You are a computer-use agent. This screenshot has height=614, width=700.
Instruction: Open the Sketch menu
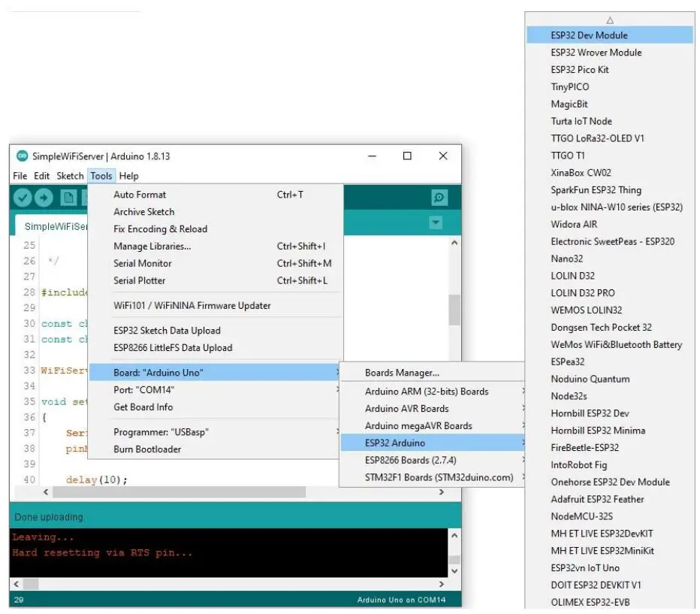[x=70, y=176]
